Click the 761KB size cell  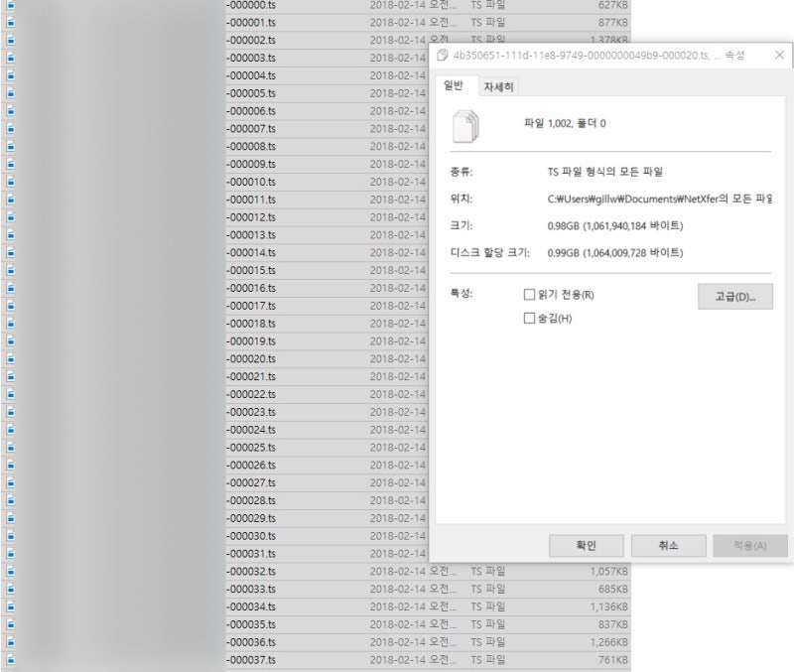click(x=612, y=660)
